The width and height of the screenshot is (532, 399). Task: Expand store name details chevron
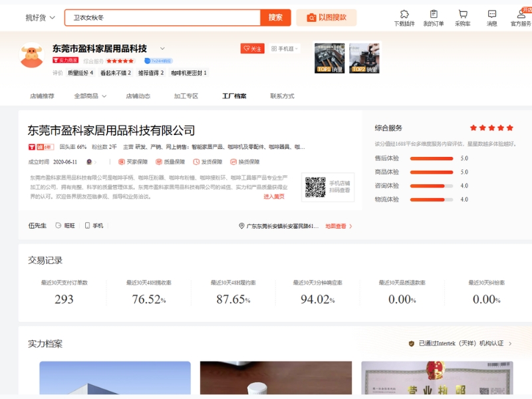point(162,49)
